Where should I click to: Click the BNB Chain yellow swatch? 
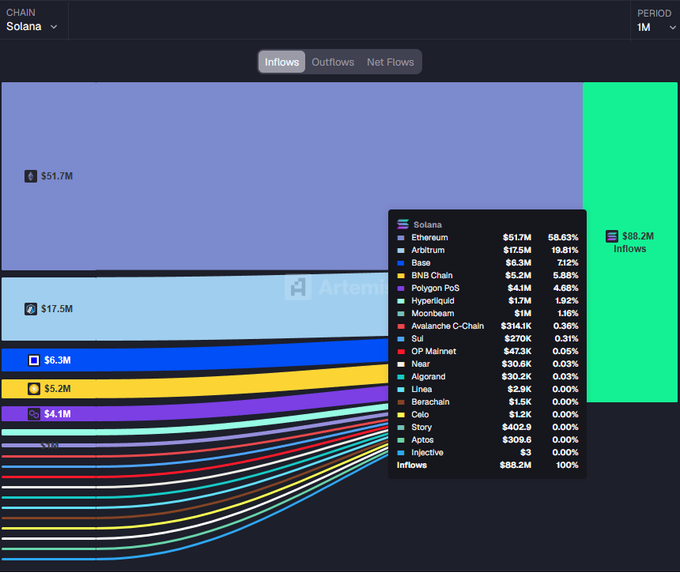pyautogui.click(x=401, y=275)
